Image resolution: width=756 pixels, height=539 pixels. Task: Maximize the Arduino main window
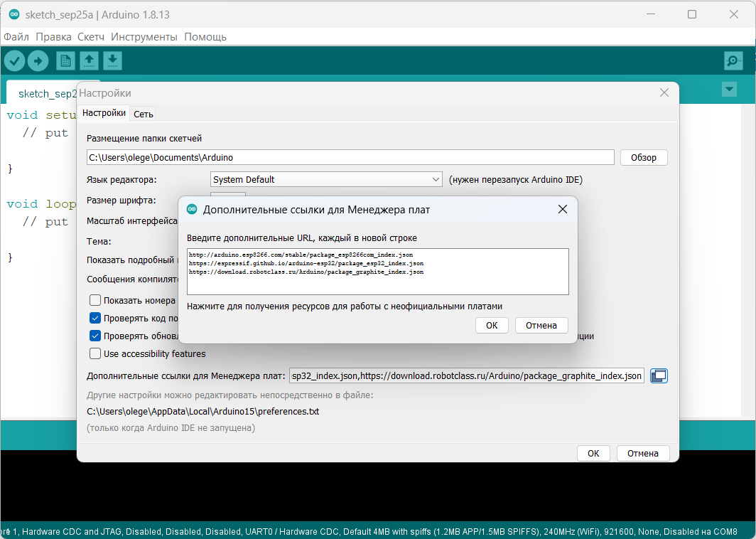692,14
